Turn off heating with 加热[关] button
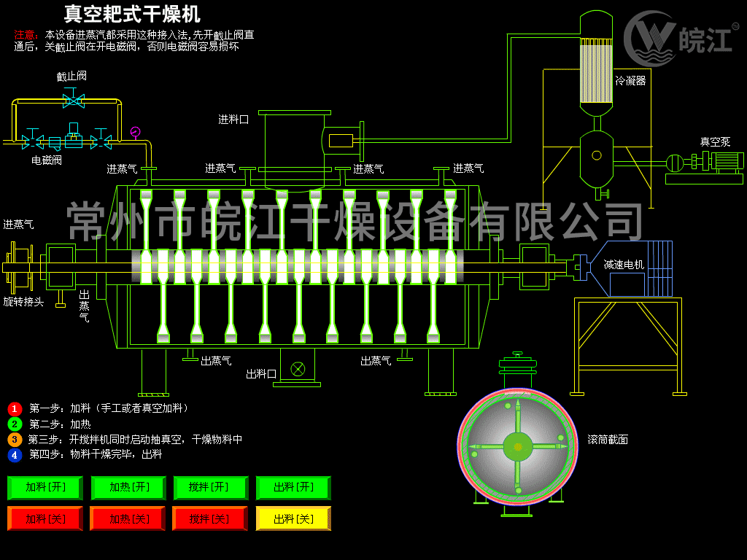The height and width of the screenshot is (560, 747). [x=128, y=518]
